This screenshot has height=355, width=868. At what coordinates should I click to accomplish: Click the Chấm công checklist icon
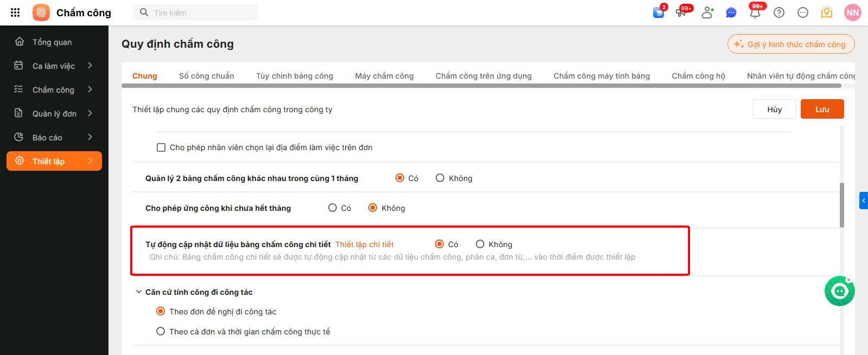(19, 89)
